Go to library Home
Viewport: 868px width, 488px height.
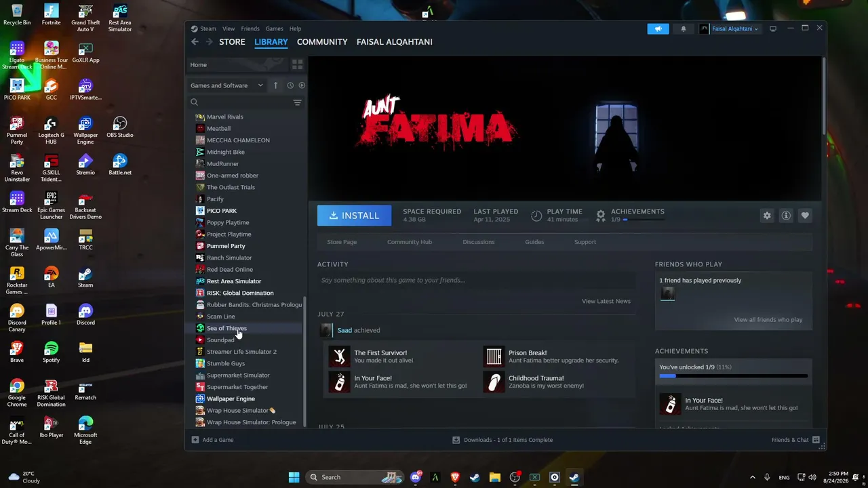pos(237,64)
